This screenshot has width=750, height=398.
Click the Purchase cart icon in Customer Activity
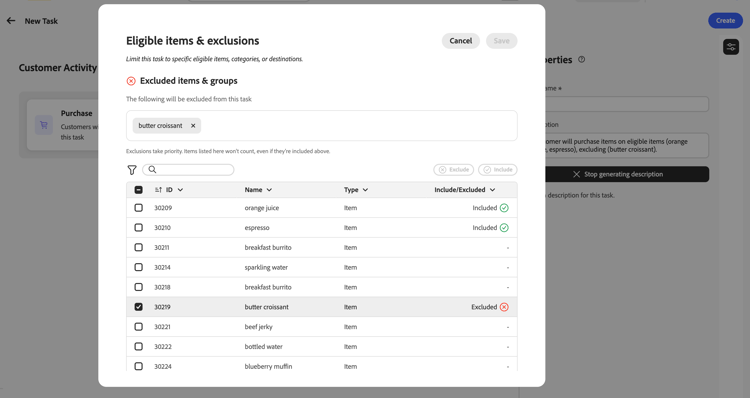coord(44,125)
